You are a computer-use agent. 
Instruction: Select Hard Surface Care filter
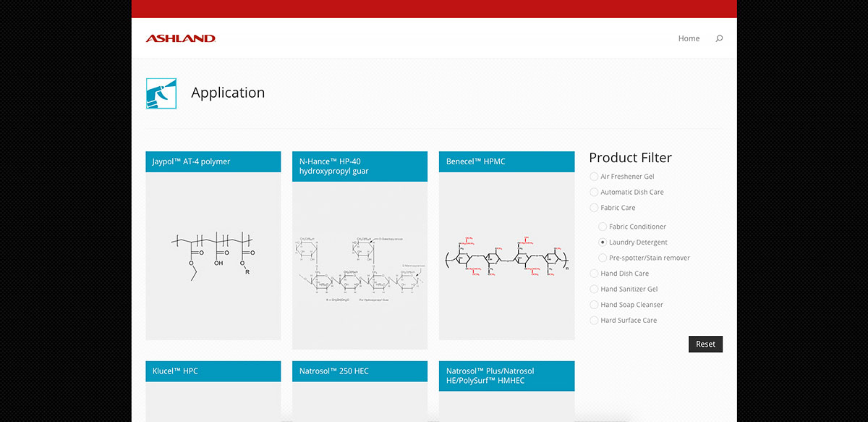595,321
